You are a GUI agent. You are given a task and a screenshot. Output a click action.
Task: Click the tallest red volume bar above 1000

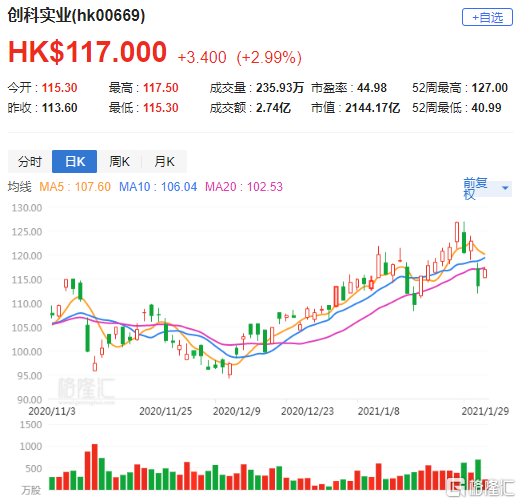point(95,467)
